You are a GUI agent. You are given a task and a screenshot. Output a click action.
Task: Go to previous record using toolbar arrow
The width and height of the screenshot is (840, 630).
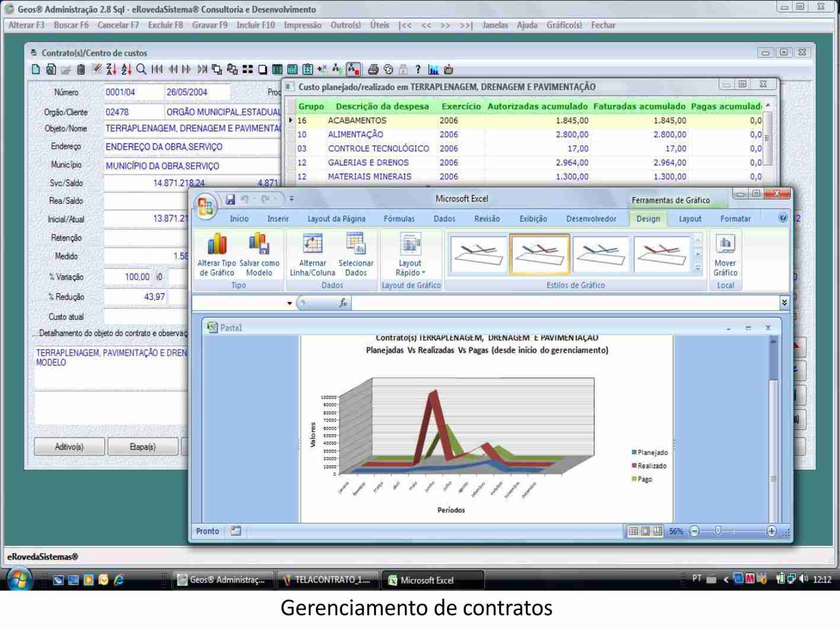[173, 69]
